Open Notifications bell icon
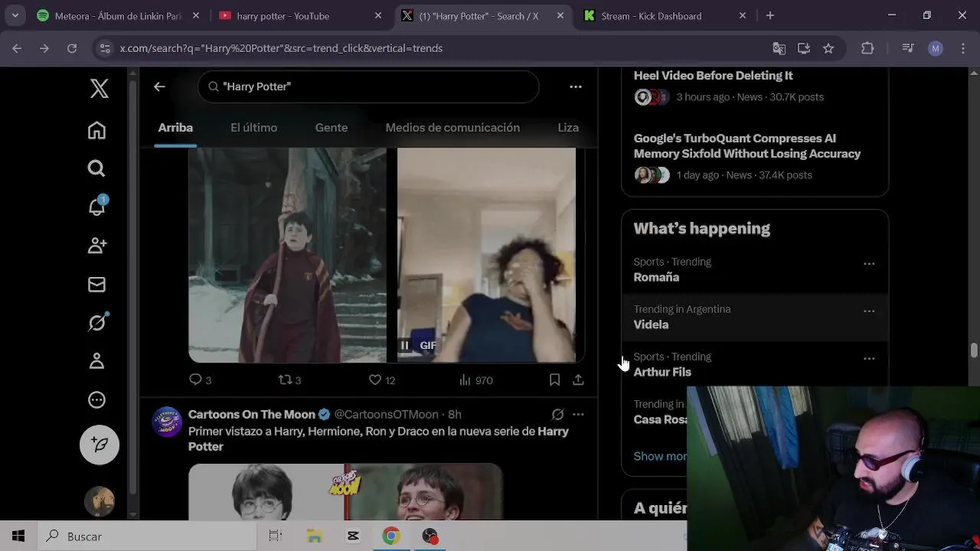 (x=97, y=207)
